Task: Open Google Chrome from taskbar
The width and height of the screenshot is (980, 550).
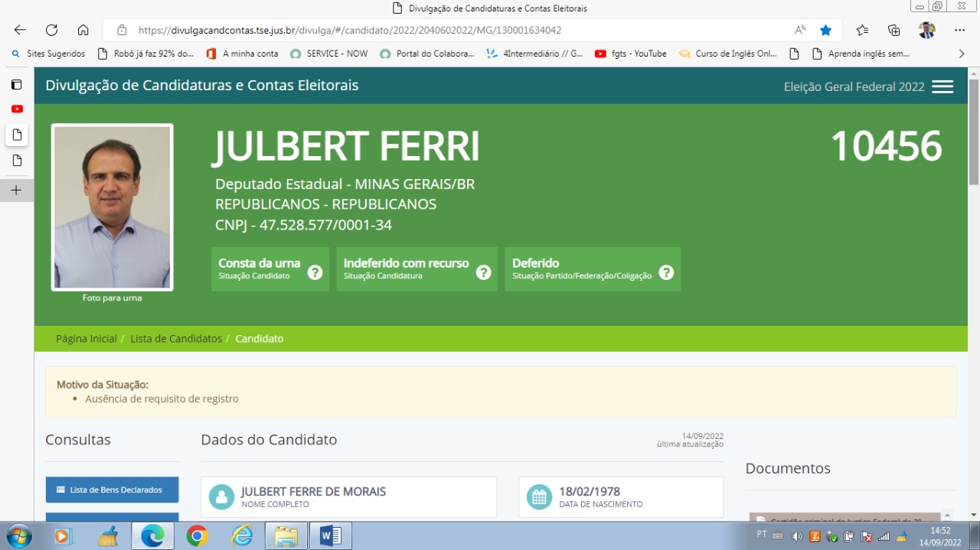Action: [x=197, y=536]
